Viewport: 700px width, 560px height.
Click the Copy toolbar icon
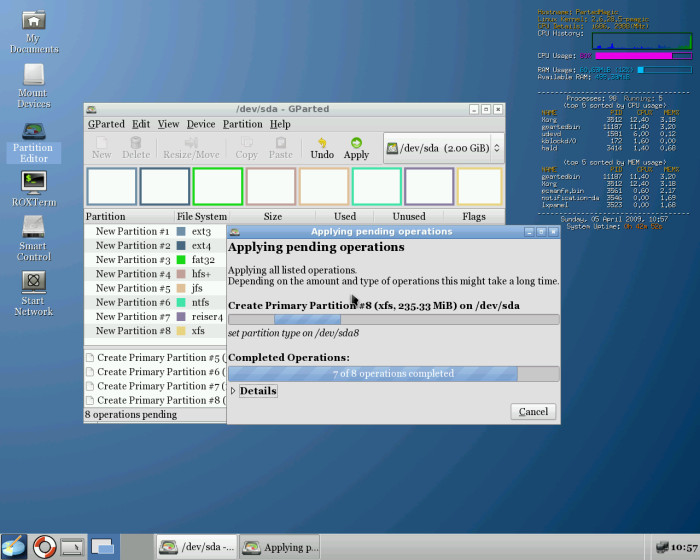tap(246, 148)
